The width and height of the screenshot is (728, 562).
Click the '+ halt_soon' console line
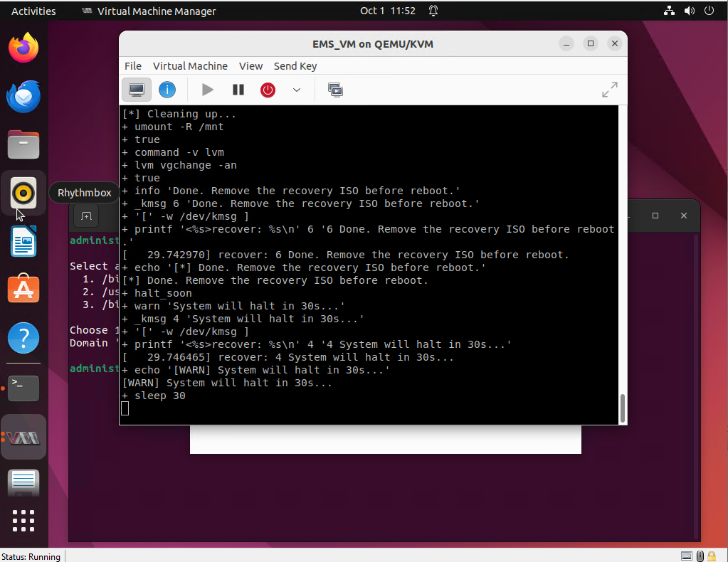point(157,293)
